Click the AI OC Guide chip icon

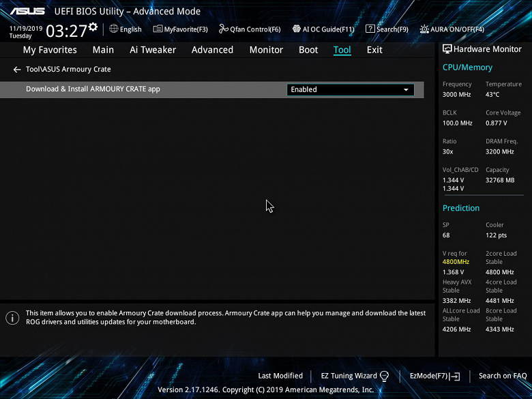click(297, 29)
